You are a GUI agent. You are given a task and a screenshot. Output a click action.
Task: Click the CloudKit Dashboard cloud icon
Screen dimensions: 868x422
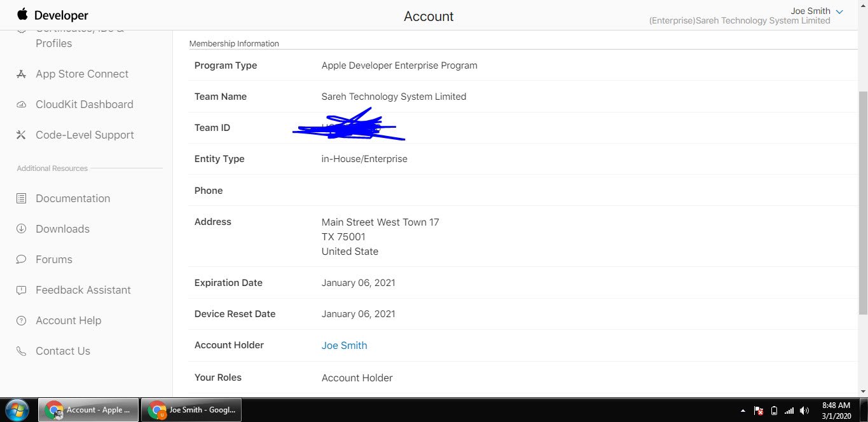coord(21,105)
